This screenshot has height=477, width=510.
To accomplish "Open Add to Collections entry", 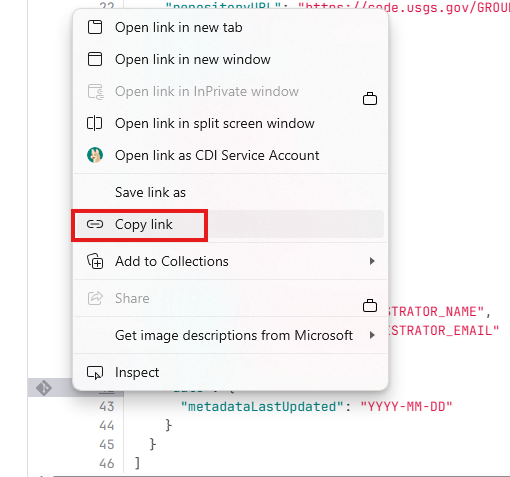I will point(230,261).
